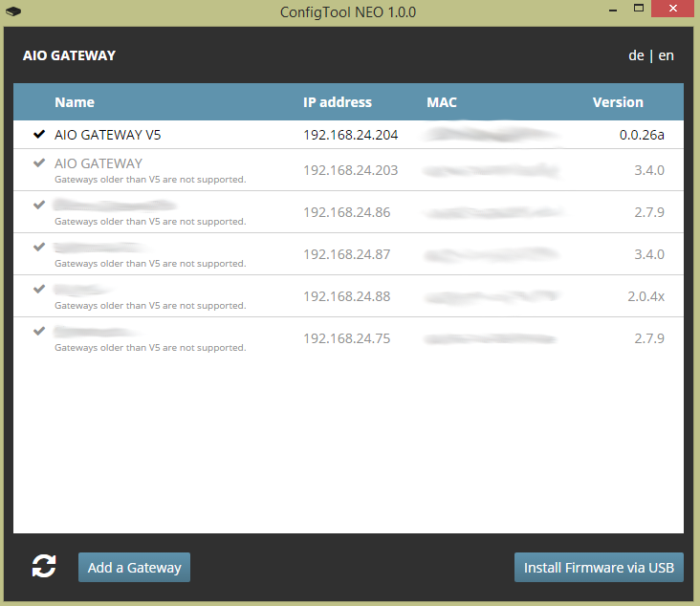
Task: Switch language to German (de)
Action: pyautogui.click(x=636, y=55)
